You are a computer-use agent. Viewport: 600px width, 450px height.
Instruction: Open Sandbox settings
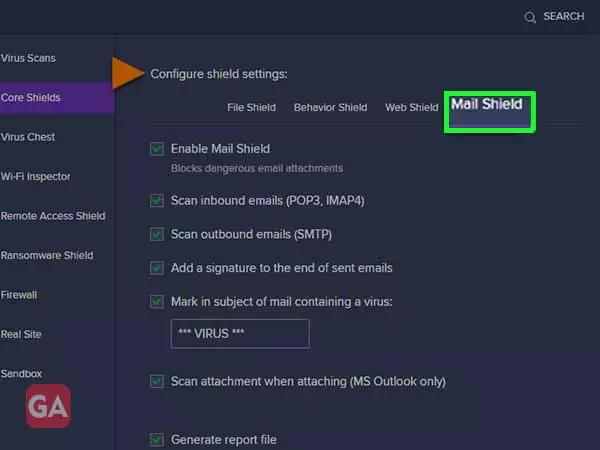(x=21, y=373)
